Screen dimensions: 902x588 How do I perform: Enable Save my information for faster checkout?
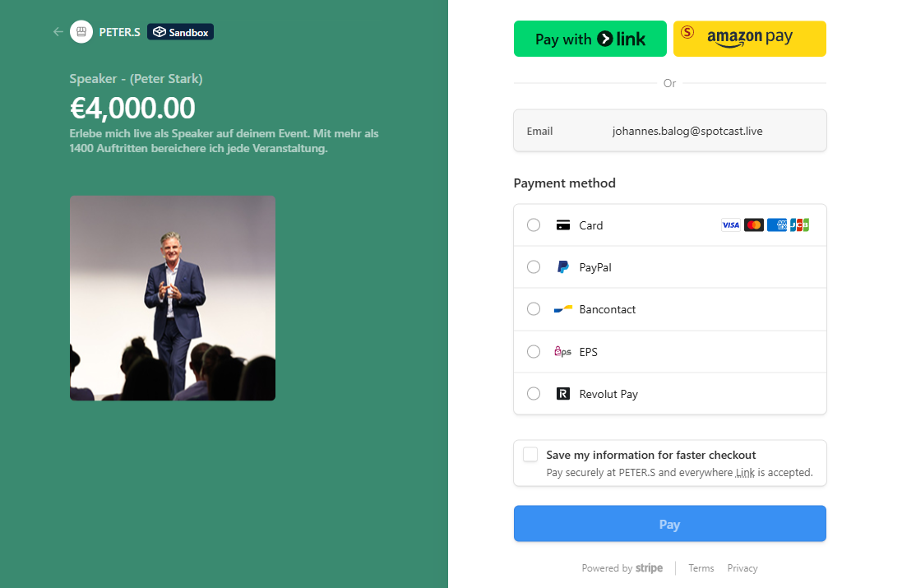[530, 452]
